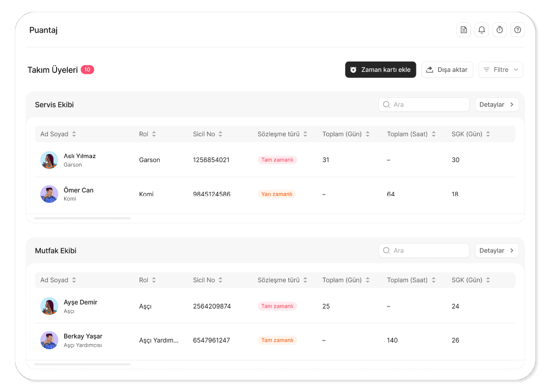Click the stopwatch timer icon
The width and height of the screenshot is (551, 392).
point(500,30)
